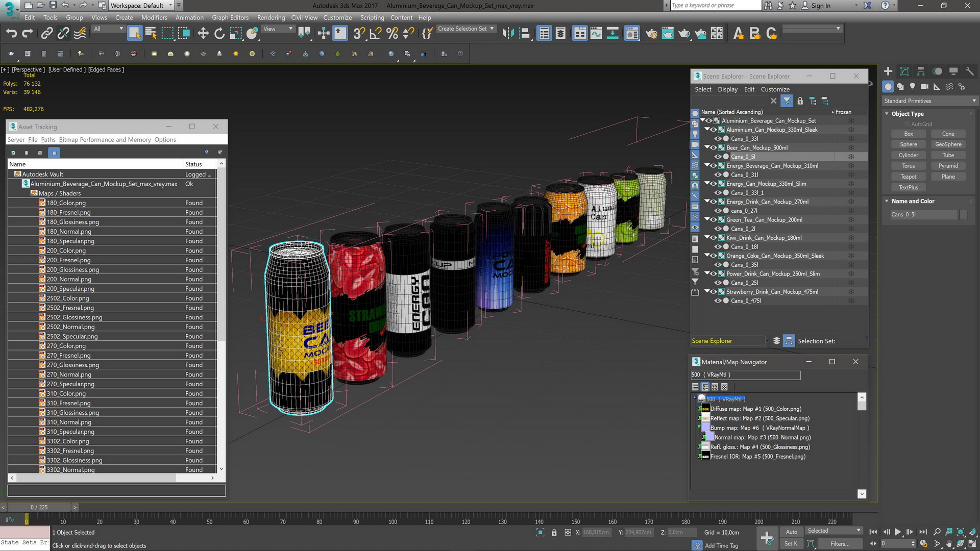
Task: Pick the Rectangular Selection Region tool
Action: click(x=167, y=34)
